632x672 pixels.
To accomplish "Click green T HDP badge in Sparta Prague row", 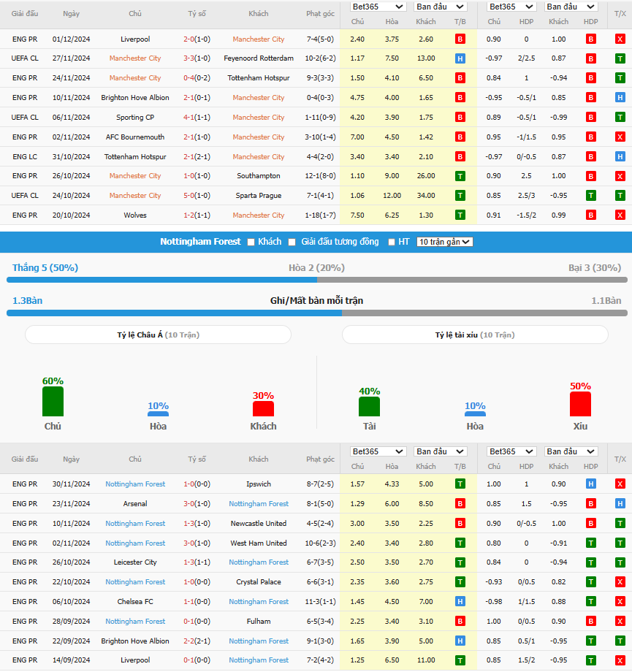I will (591, 196).
